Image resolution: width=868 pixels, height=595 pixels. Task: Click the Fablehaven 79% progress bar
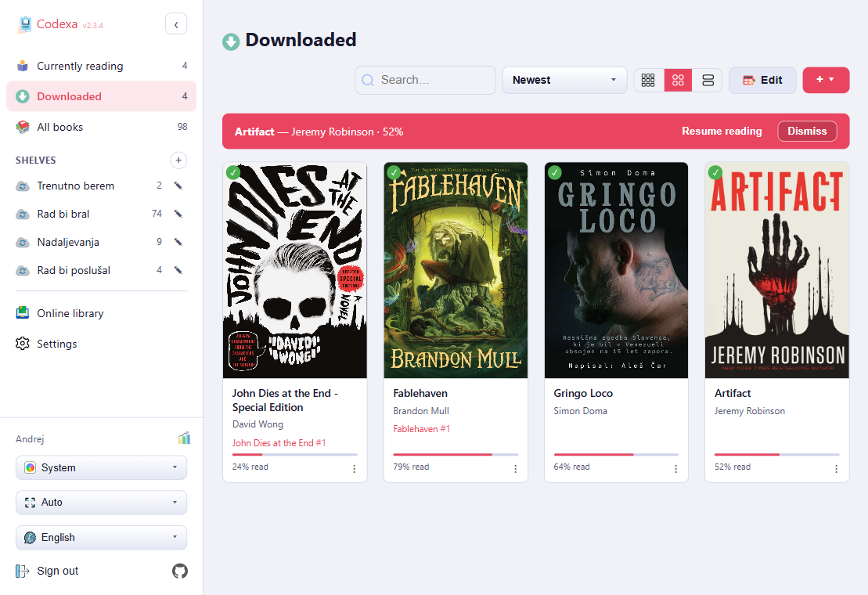coord(456,454)
